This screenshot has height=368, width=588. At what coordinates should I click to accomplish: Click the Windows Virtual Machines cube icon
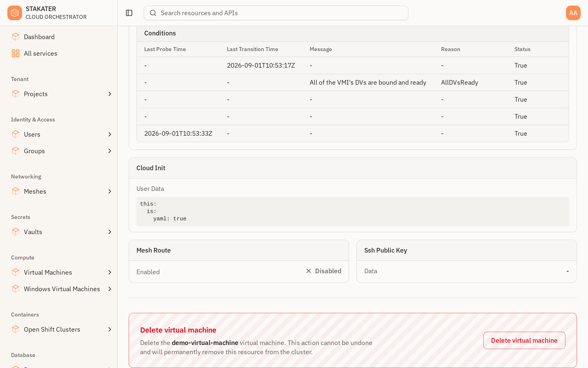click(16, 288)
